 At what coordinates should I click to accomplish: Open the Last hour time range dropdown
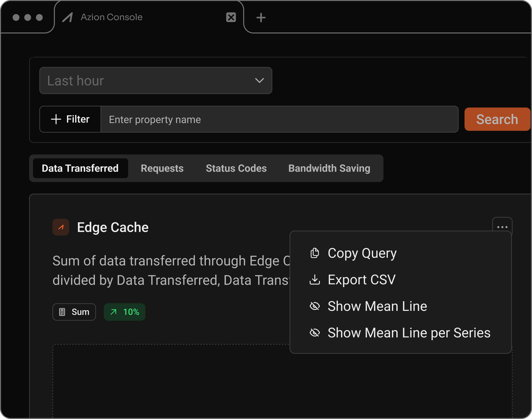coord(155,81)
